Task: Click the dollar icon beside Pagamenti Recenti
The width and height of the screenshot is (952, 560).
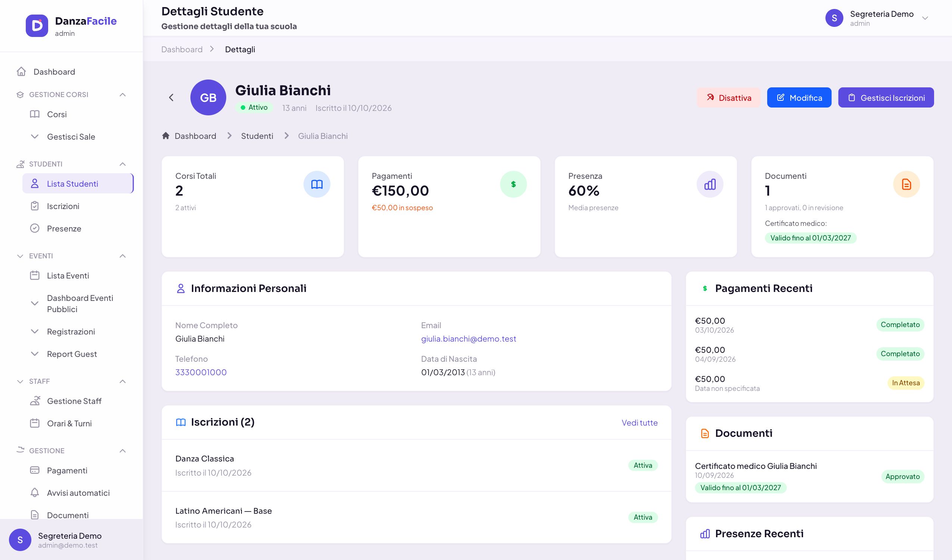Action: [705, 288]
